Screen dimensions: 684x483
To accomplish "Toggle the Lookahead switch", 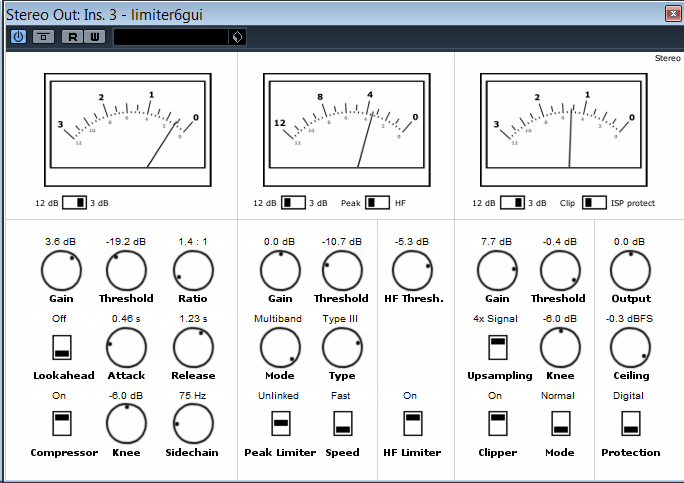I will click(x=63, y=347).
